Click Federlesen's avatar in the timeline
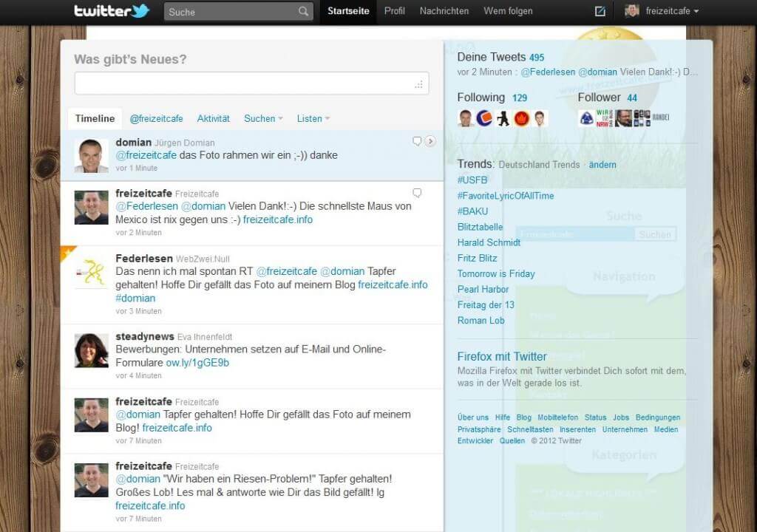Viewport: 757px width, 532px height. click(91, 272)
